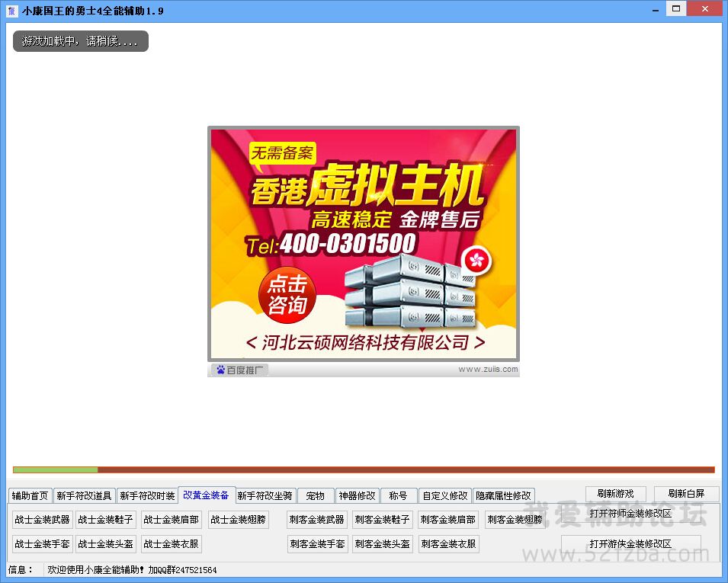Image resolution: width=728 pixels, height=583 pixels.
Task: Click the 无需备案 yellow tag in the ad
Action: pyautogui.click(x=283, y=152)
